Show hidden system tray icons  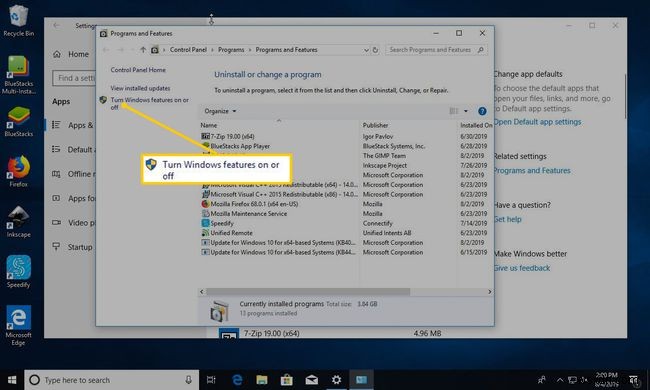pos(560,380)
